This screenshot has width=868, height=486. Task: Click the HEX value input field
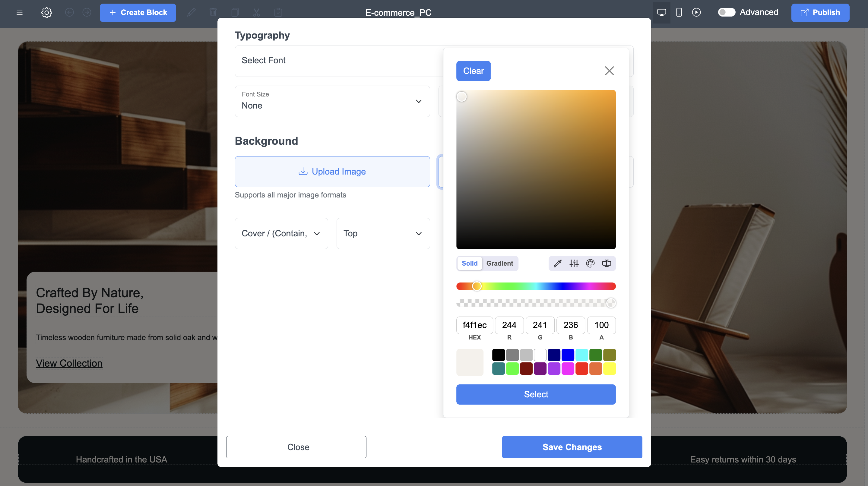pyautogui.click(x=474, y=325)
